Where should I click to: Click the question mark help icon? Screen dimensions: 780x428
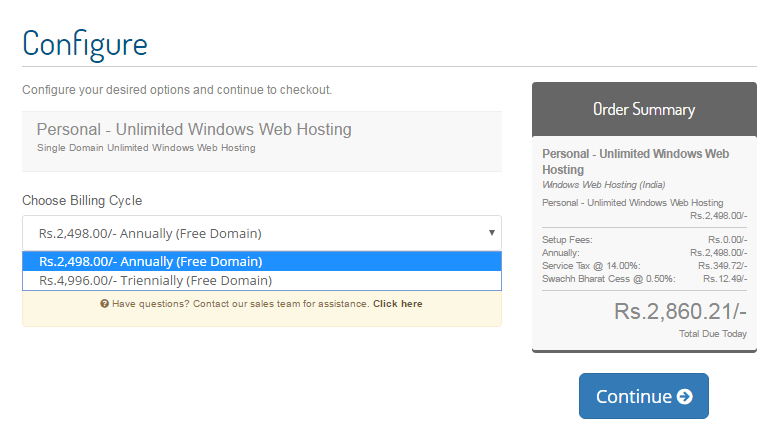(104, 304)
